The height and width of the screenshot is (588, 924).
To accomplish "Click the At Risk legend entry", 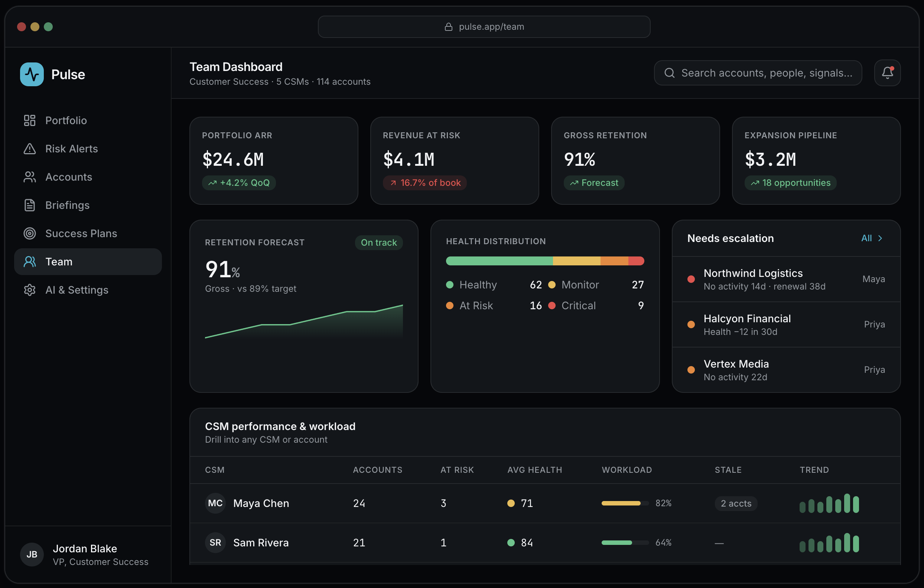I will [x=494, y=305].
